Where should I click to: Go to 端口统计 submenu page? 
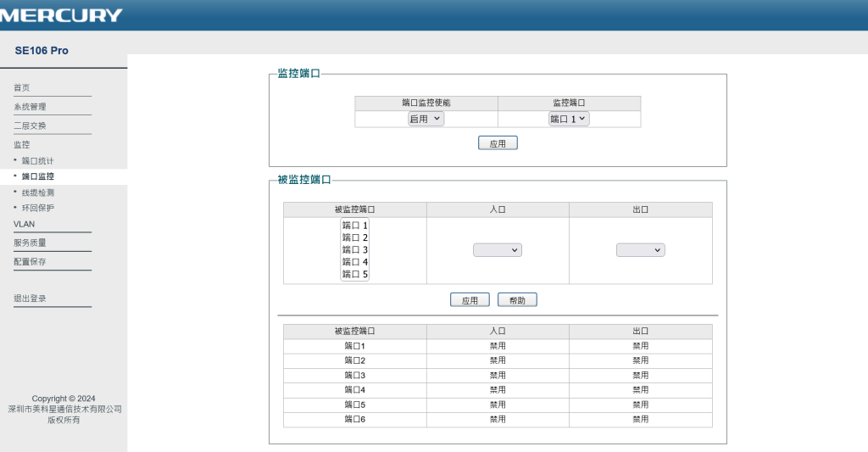point(37,160)
